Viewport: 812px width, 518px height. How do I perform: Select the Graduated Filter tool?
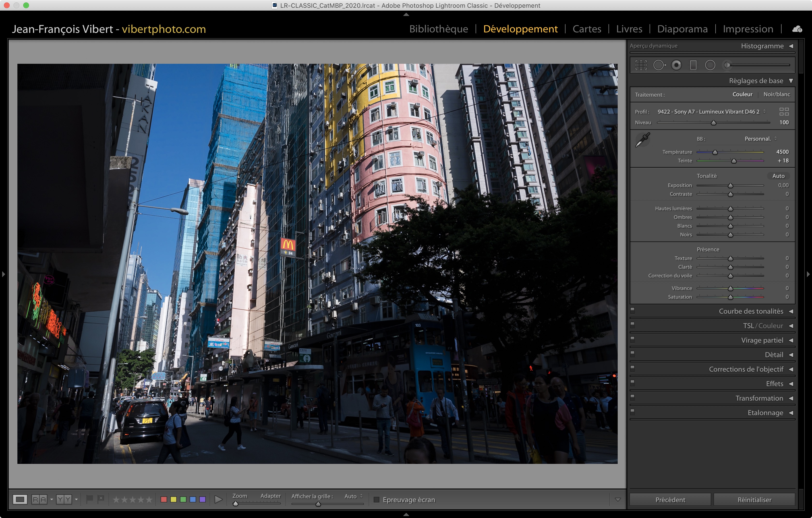tap(693, 65)
